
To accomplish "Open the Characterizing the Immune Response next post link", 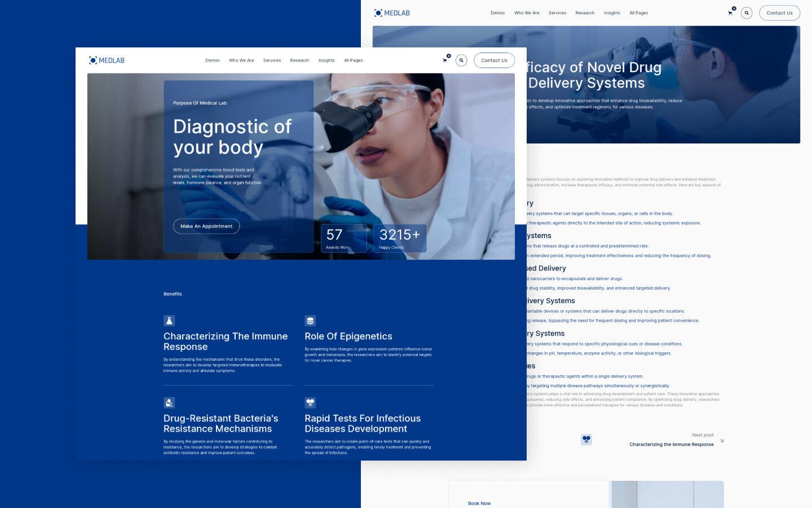I will [x=671, y=444].
